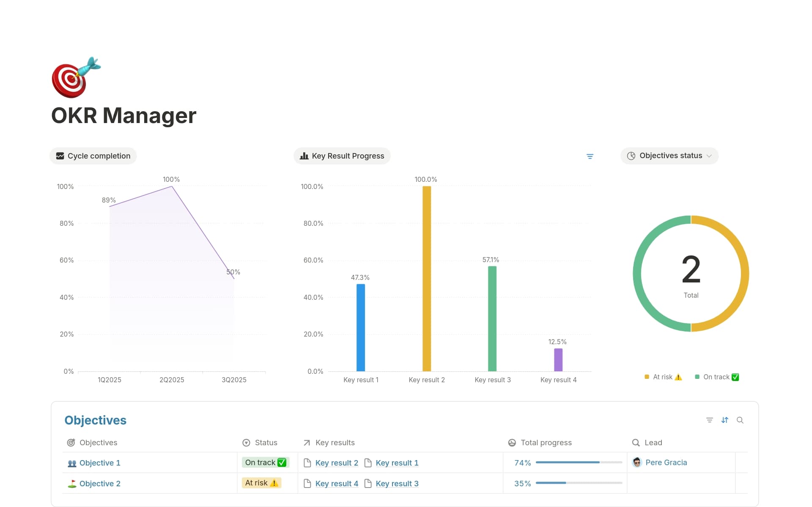The height and width of the screenshot is (507, 812).
Task: Click the search icon in the Objectives panel
Action: click(740, 420)
